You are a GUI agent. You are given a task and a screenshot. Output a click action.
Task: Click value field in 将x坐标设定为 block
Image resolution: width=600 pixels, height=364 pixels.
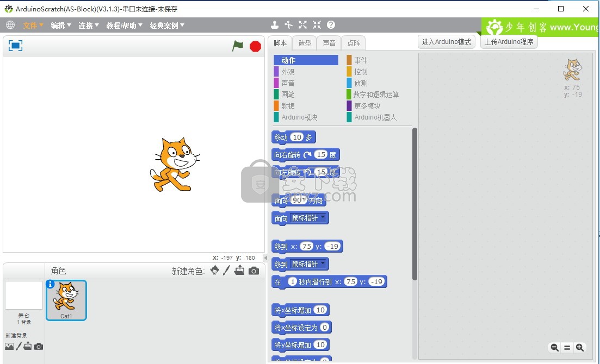click(325, 327)
